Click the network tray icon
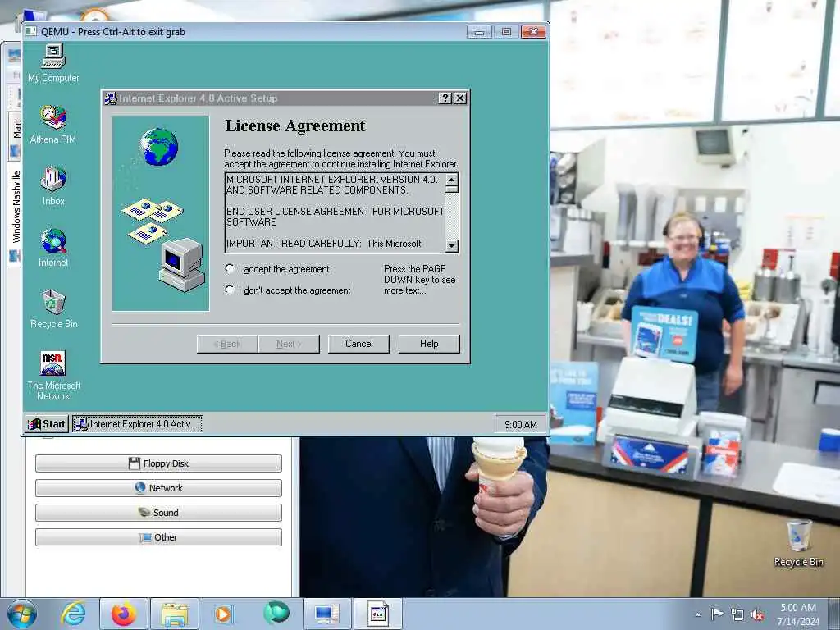Image resolution: width=840 pixels, height=630 pixels. (737, 614)
